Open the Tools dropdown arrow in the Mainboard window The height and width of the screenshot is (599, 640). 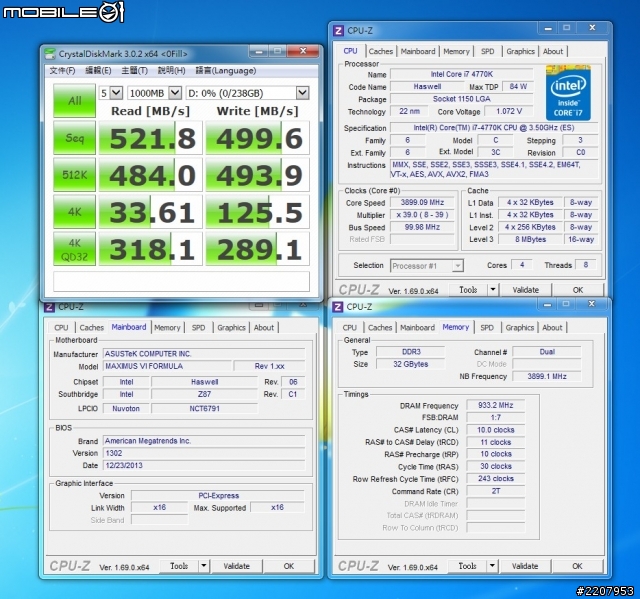(204, 566)
